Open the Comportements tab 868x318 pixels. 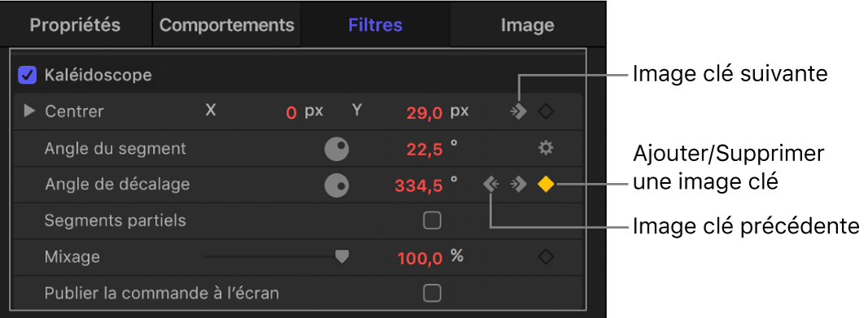[227, 25]
